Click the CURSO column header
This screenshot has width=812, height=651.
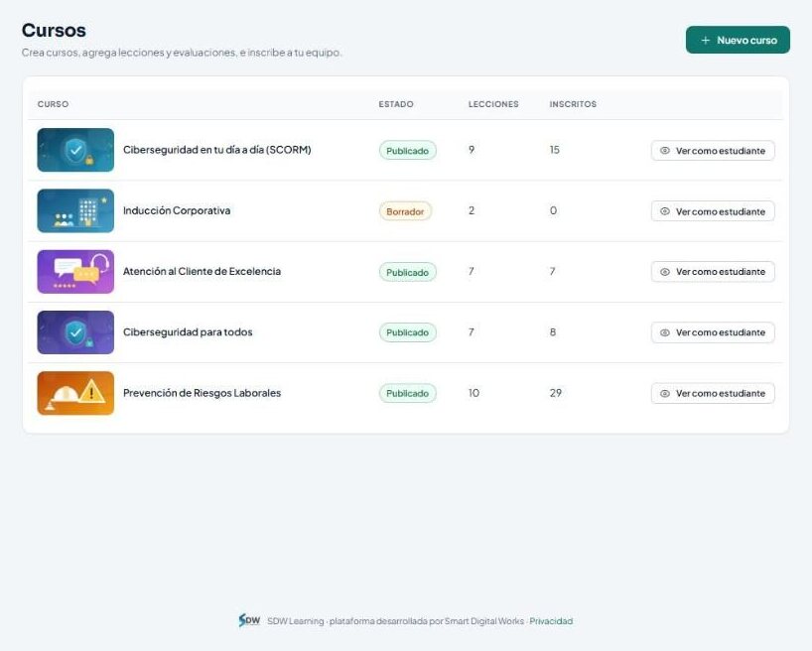(x=53, y=104)
